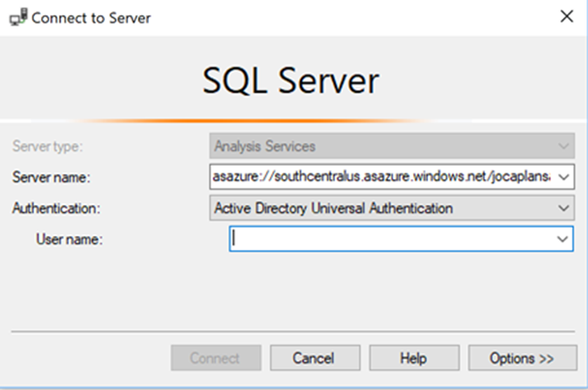The width and height of the screenshot is (588, 390).
Task: Click the 'Server name:' label
Action: pos(51,177)
